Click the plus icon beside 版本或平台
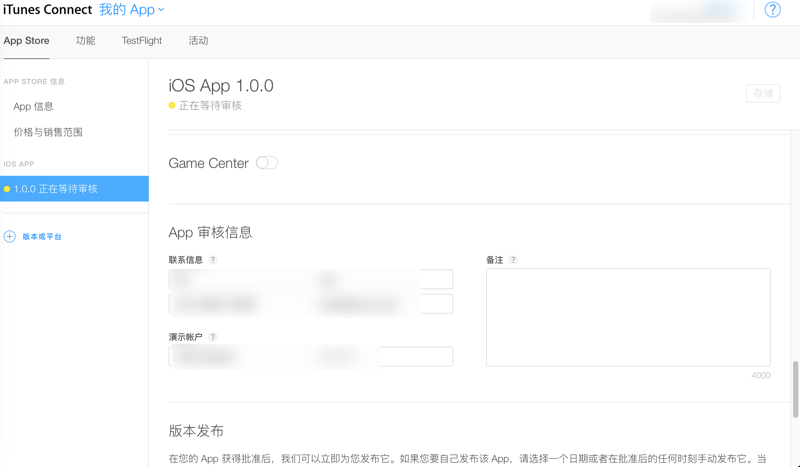Viewport: 800px width, 467px height. 10,236
